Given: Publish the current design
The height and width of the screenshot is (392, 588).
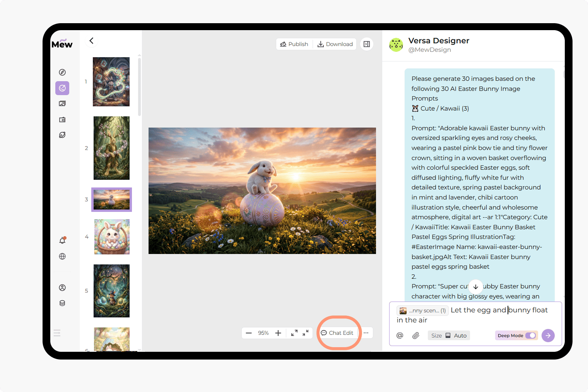Looking at the screenshot, I should pos(294,44).
